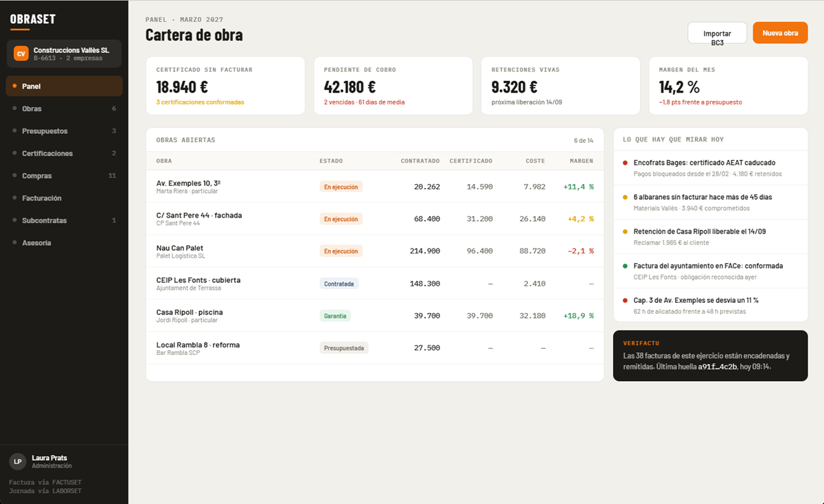The width and height of the screenshot is (824, 504).
Task: Open Local Rambla 8 · reforma row
Action: pyautogui.click(x=375, y=348)
